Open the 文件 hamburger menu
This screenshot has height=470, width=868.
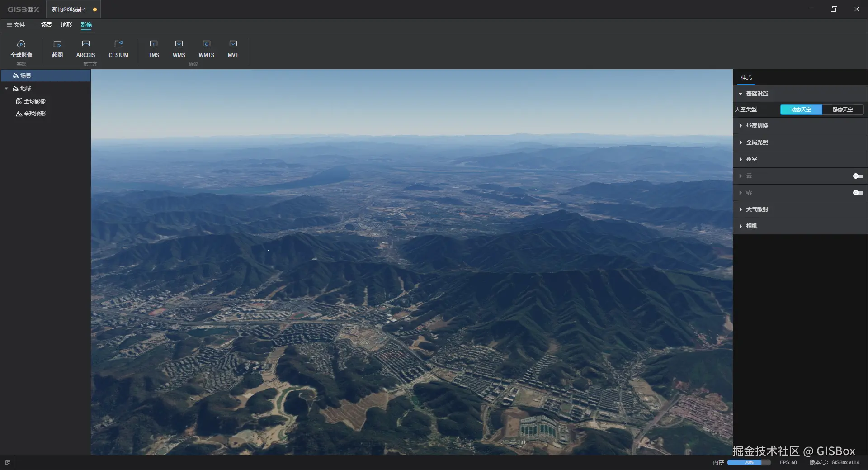[x=16, y=25]
